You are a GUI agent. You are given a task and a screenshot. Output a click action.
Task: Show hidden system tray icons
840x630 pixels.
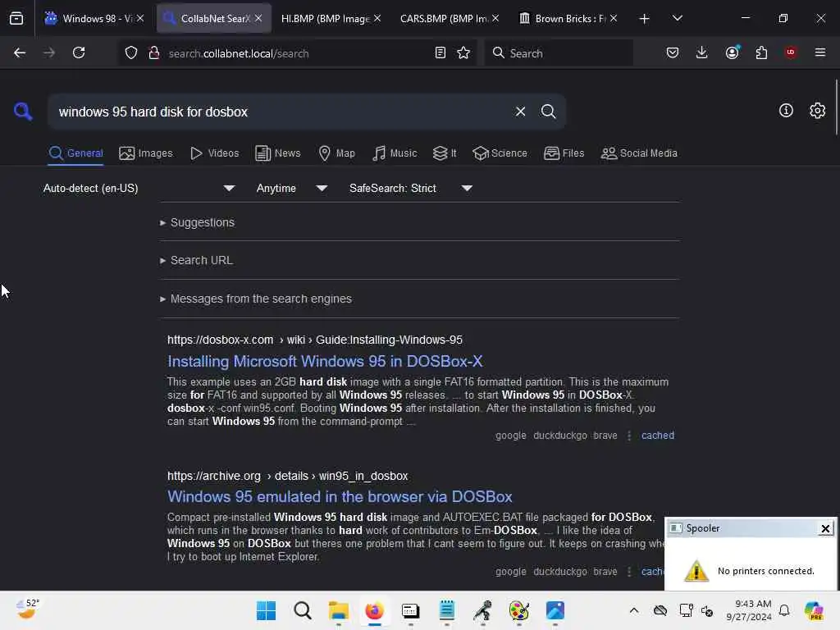pos(634,610)
